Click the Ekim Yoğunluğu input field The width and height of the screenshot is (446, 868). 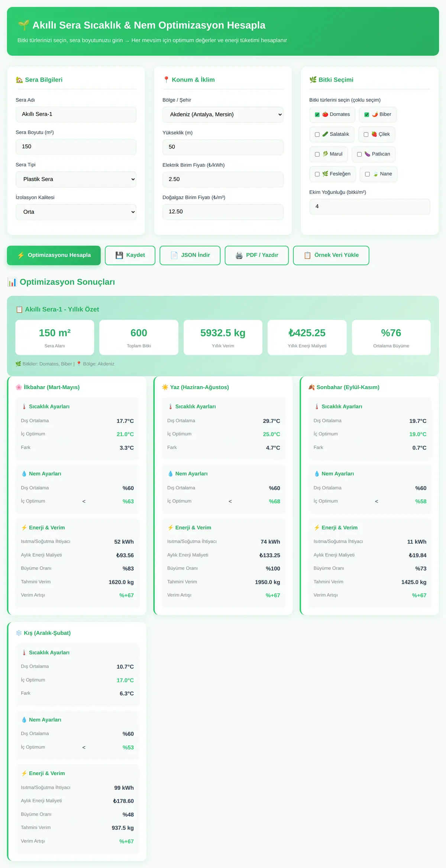(370, 206)
